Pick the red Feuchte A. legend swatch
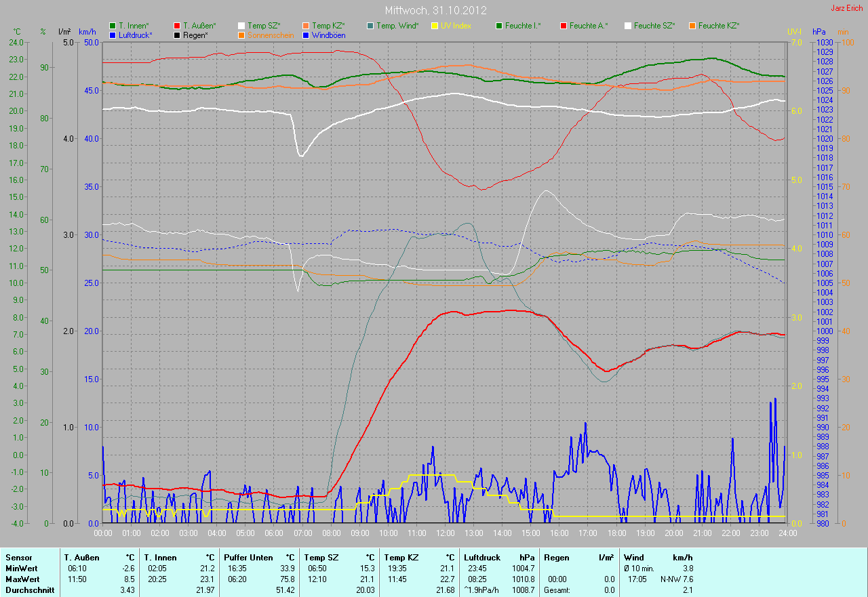The width and height of the screenshot is (868, 597). pyautogui.click(x=564, y=26)
